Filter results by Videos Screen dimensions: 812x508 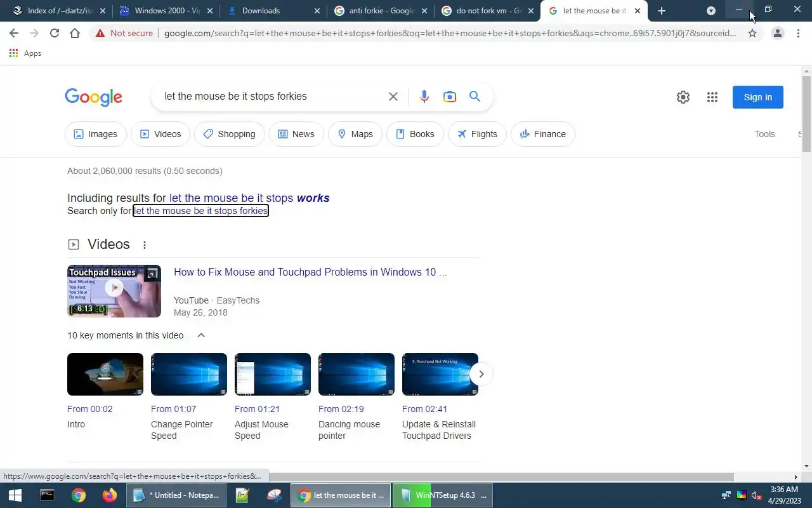pyautogui.click(x=160, y=134)
